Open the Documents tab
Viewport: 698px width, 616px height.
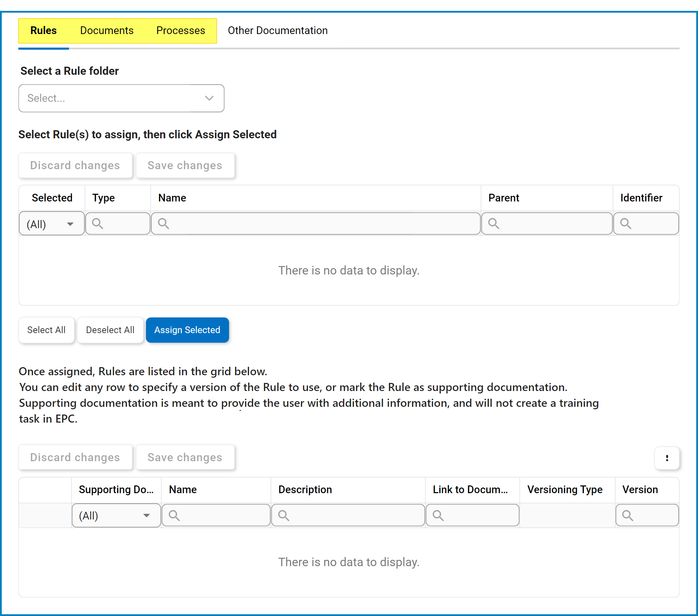pos(107,31)
